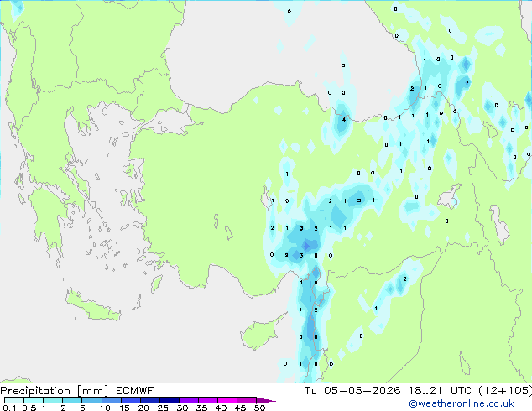The image size is (532, 411).
Task: Click the 25–30 mm dark navy legend swatch
Action: point(170,400)
